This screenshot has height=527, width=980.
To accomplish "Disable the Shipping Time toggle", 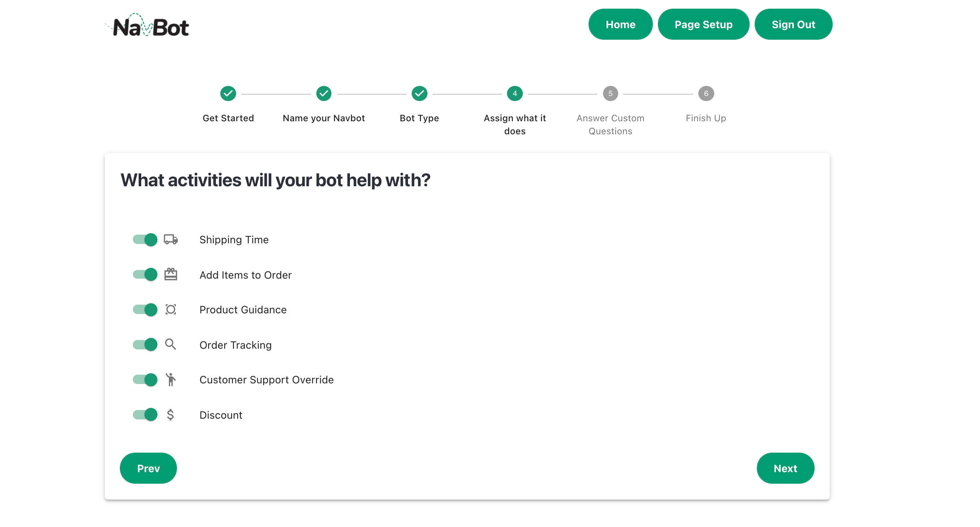I will tap(145, 240).
